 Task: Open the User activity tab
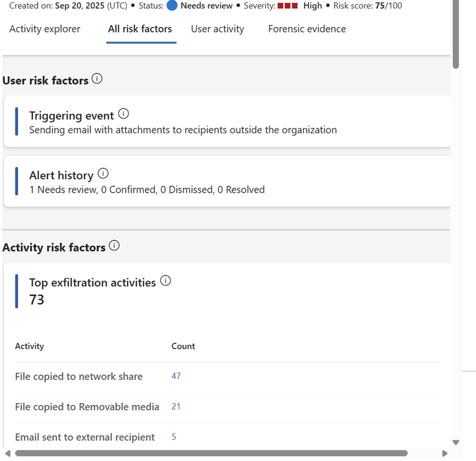point(218,29)
